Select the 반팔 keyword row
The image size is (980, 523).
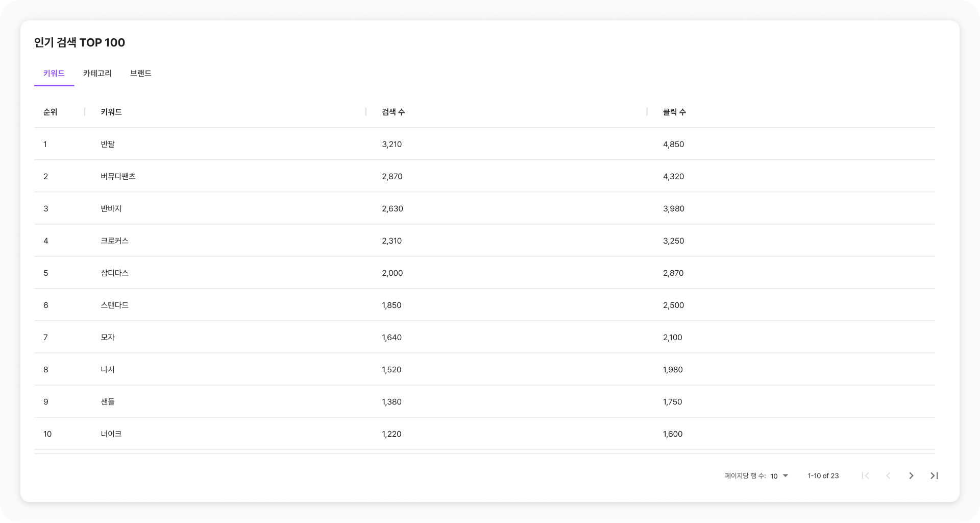pos(108,144)
